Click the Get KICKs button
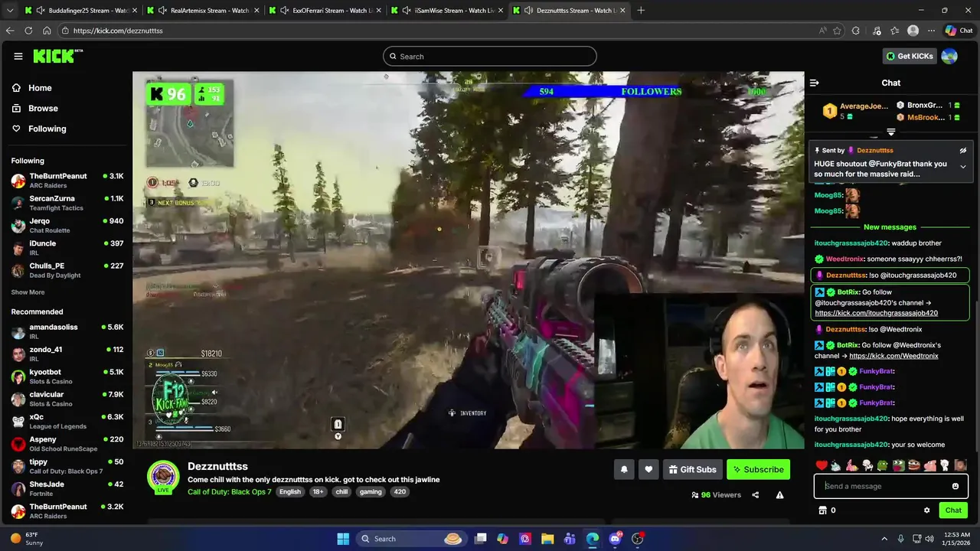980x551 pixels. pos(909,56)
